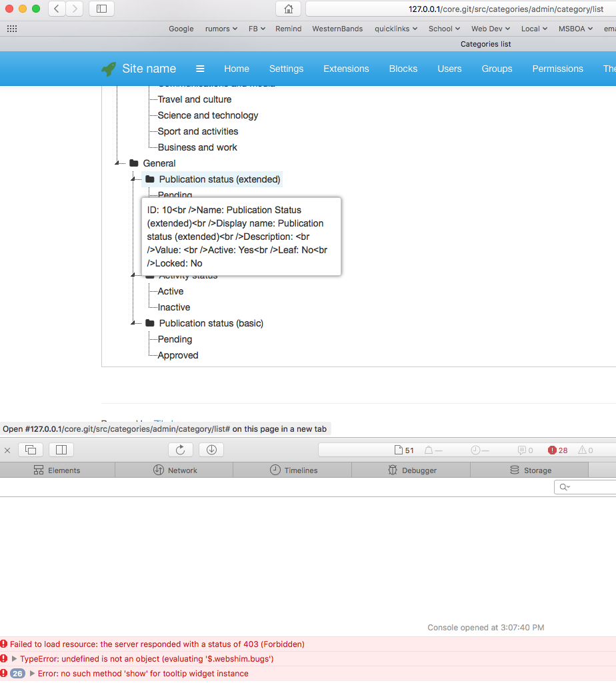Select the Science and technology category

pos(207,115)
